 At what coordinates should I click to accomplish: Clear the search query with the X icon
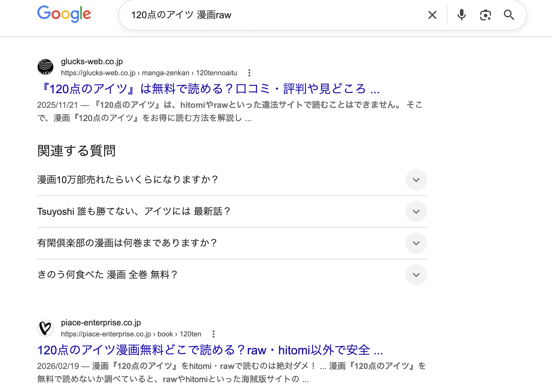tap(432, 15)
